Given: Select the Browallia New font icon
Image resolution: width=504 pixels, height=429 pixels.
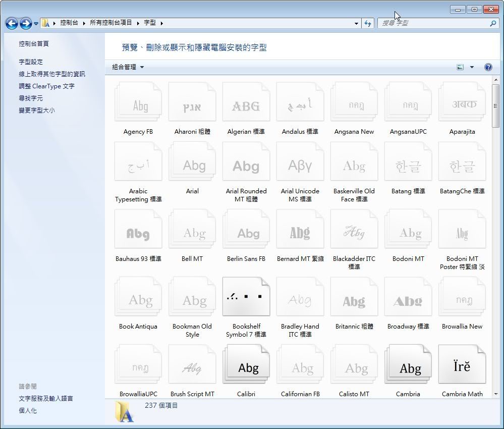Looking at the screenshot, I should (462, 296).
